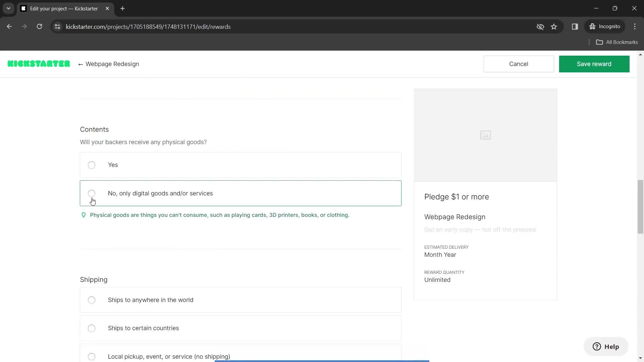Click the new tab plus button

[122, 9]
